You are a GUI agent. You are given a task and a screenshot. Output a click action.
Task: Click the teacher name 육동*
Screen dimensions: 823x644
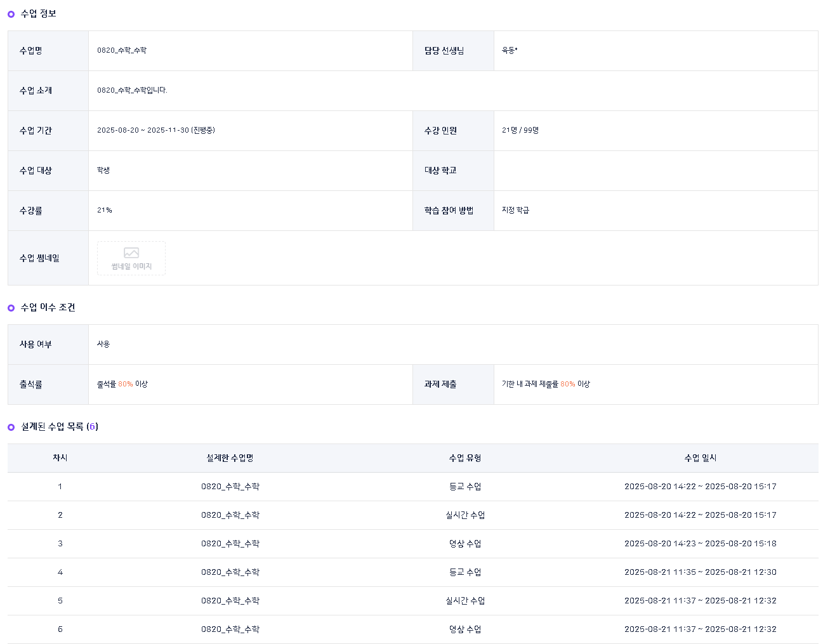point(510,51)
